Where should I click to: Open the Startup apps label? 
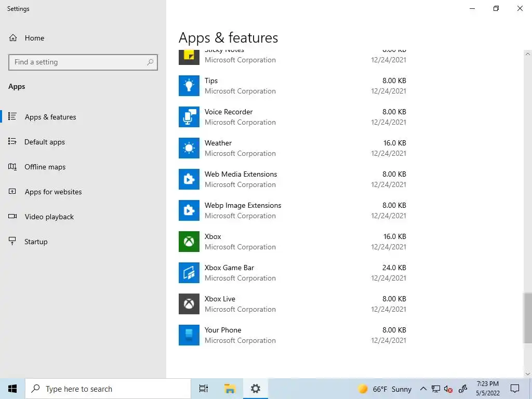point(36,242)
